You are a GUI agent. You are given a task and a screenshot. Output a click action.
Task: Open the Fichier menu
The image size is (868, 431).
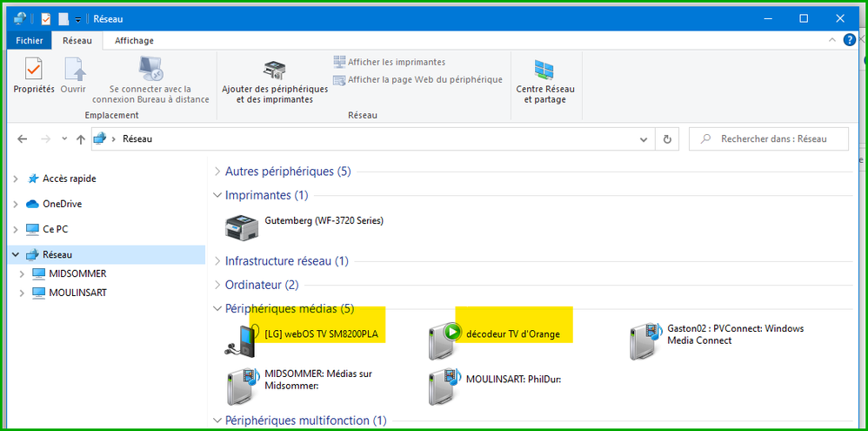[x=30, y=40]
